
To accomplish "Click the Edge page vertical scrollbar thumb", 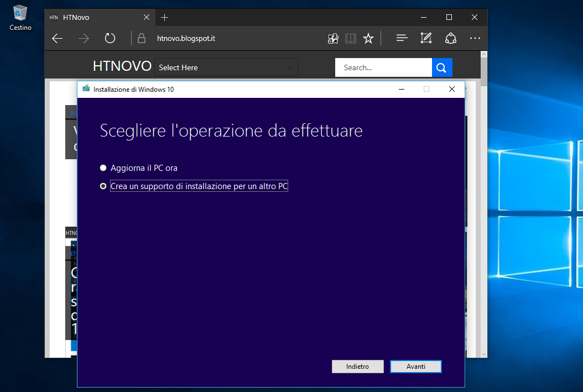I will [484, 72].
